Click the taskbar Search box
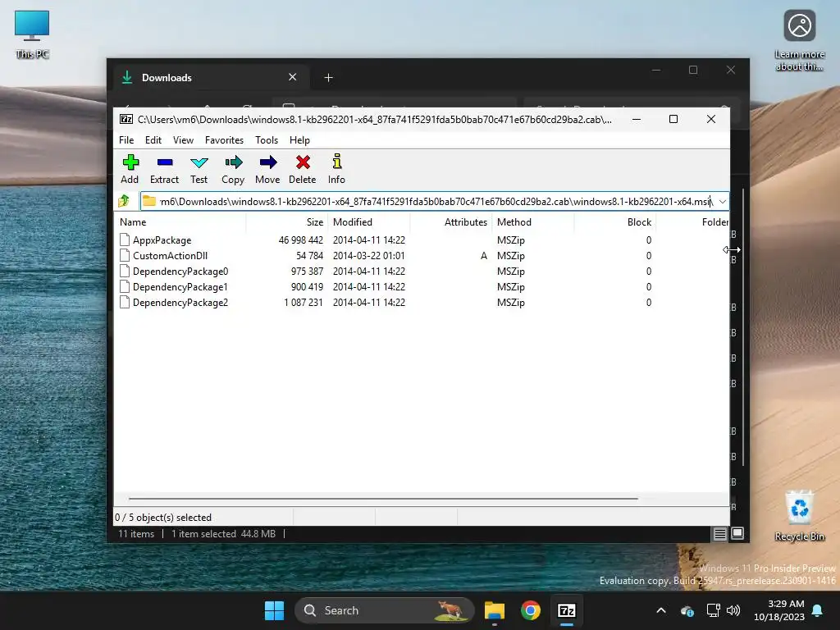Viewport: 840px width, 630px height. 384,610
